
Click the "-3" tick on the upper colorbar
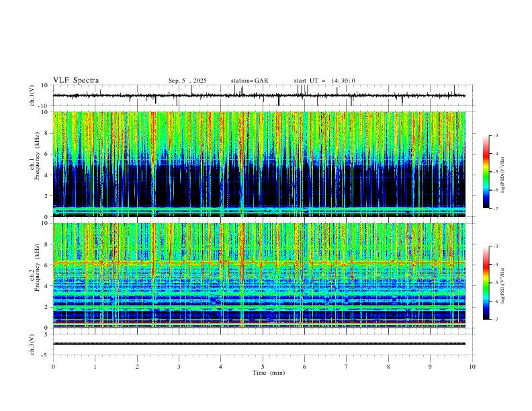(x=495, y=135)
